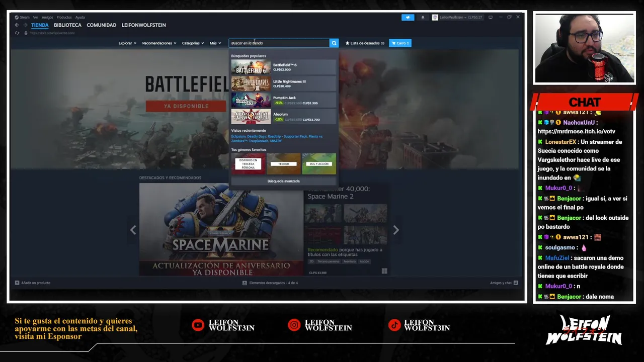Switch to the COMUNIDAD tab
The image size is (644, 362).
101,25
